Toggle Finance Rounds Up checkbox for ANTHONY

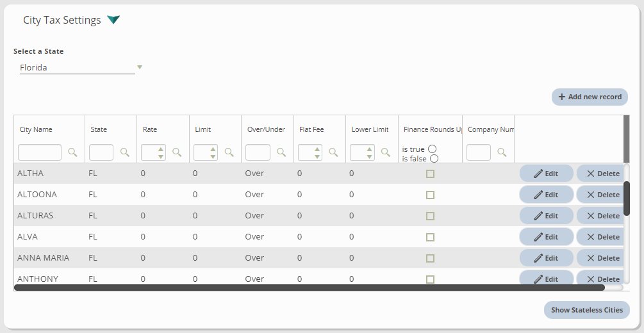coord(430,279)
